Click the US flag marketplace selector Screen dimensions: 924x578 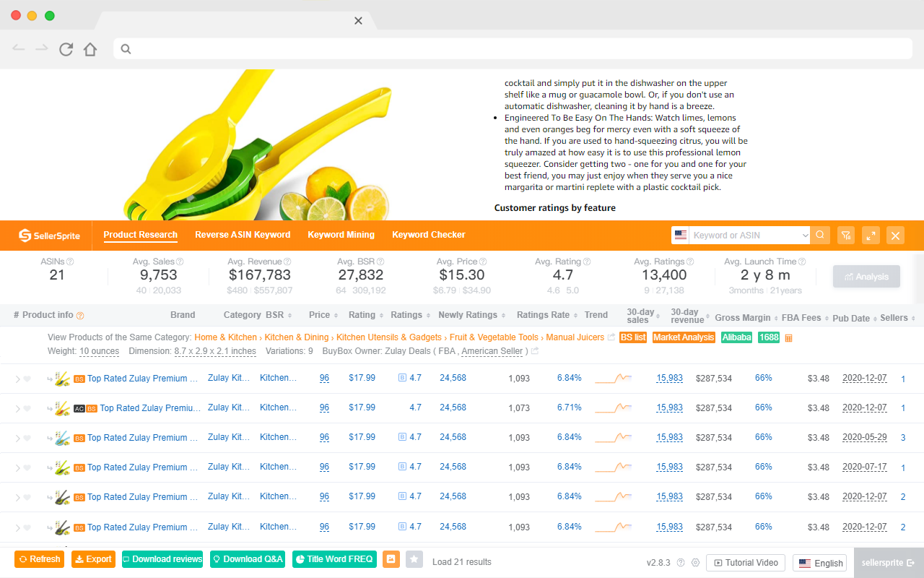pyautogui.click(x=680, y=235)
